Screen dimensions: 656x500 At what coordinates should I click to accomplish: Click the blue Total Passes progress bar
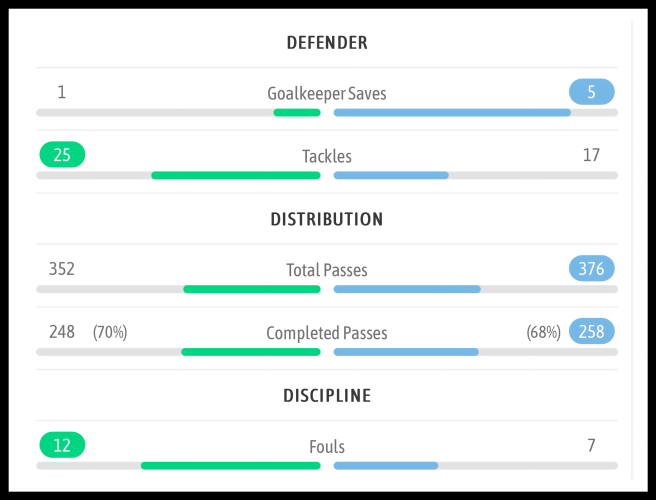(x=407, y=289)
